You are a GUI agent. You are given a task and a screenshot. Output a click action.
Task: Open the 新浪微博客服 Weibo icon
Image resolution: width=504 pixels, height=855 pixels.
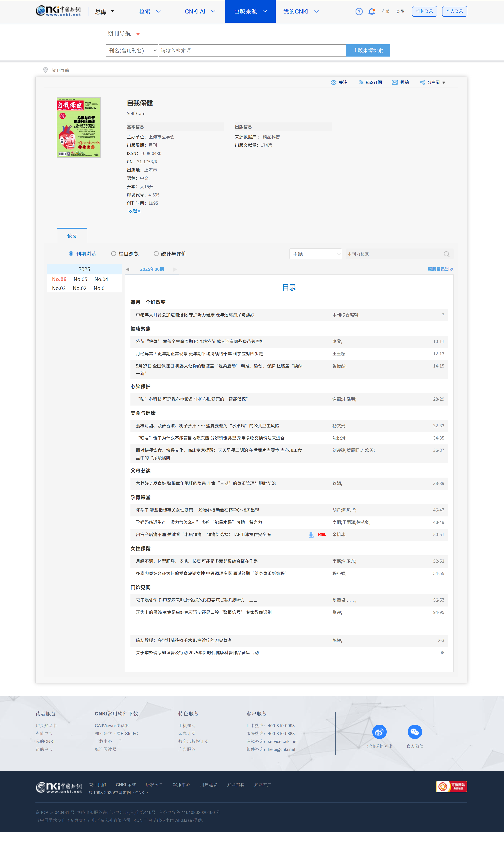379,732
